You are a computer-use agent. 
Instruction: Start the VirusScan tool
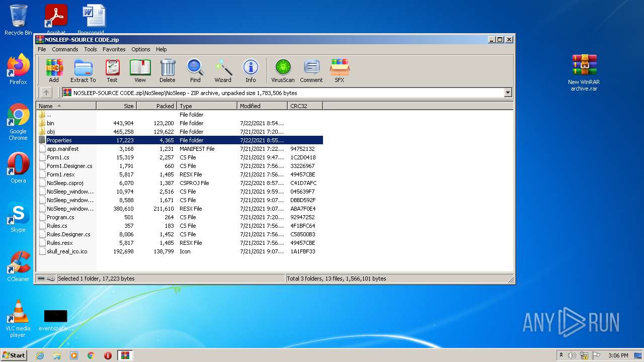pos(283,70)
